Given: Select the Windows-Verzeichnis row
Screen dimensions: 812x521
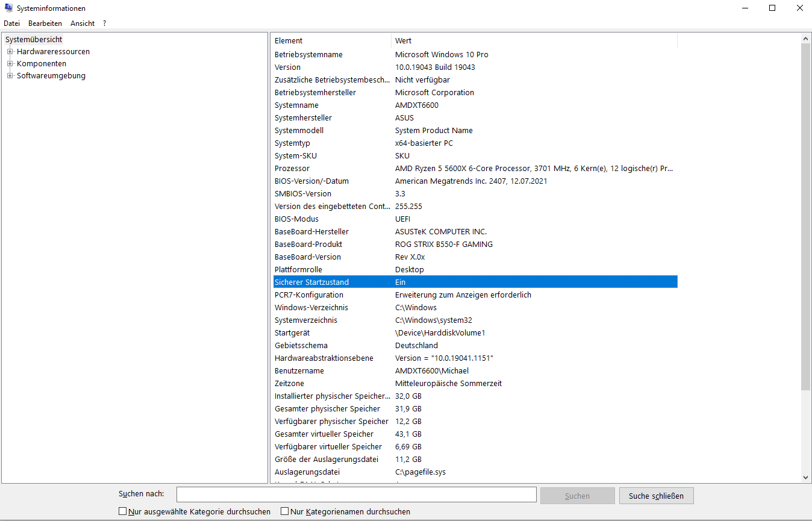Looking at the screenshot, I should pyautogui.click(x=475, y=307).
